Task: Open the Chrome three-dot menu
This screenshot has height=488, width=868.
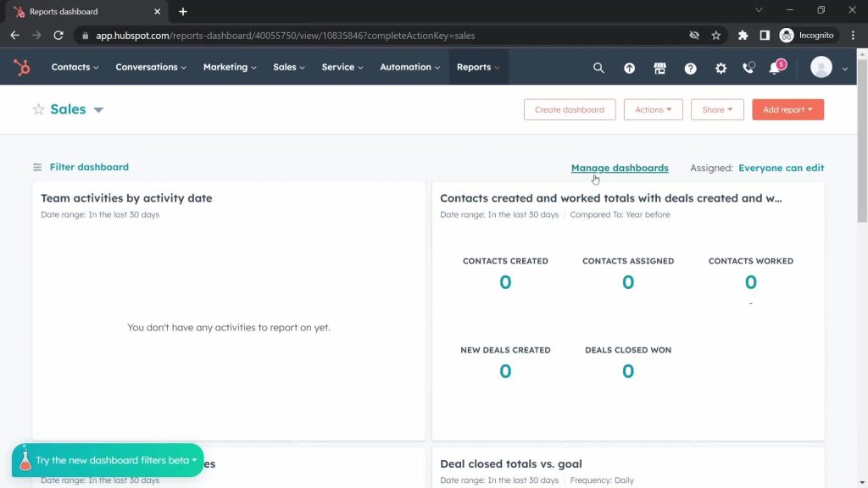Action: [x=853, y=36]
